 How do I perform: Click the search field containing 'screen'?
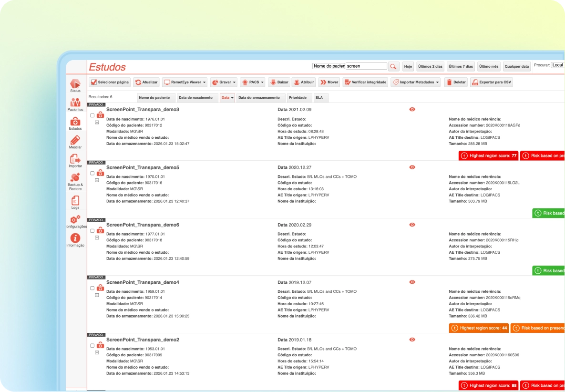(x=367, y=66)
